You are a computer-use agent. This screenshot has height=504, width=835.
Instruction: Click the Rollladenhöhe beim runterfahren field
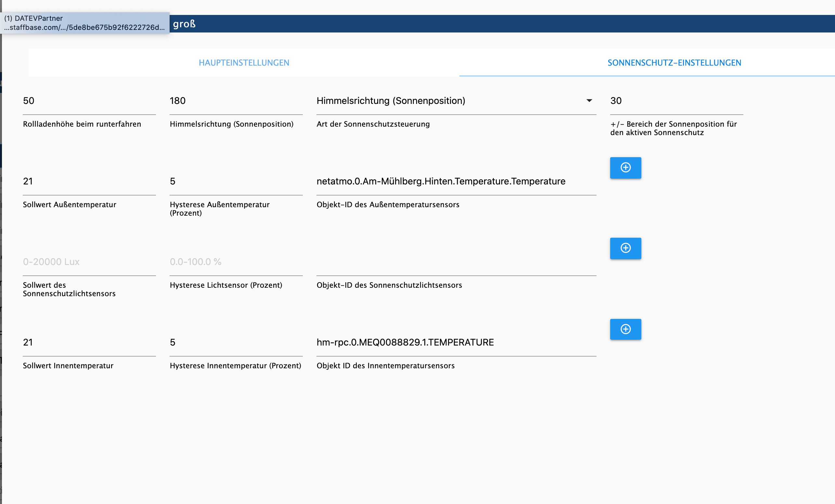89,101
